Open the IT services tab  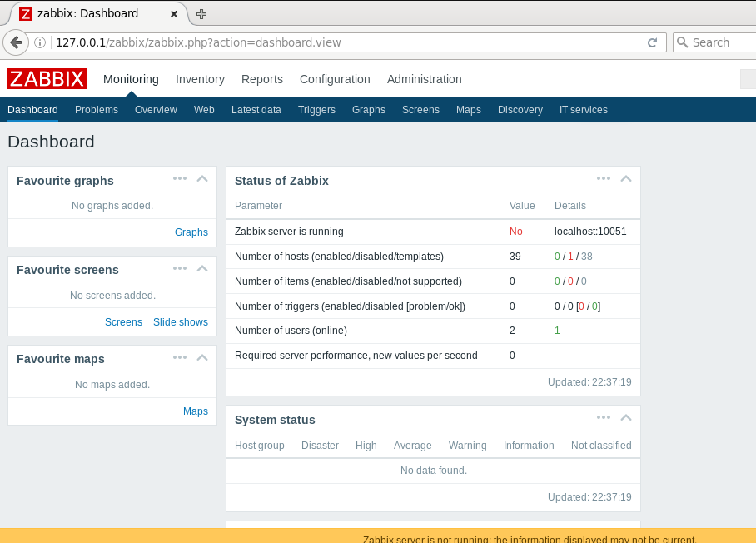click(584, 110)
